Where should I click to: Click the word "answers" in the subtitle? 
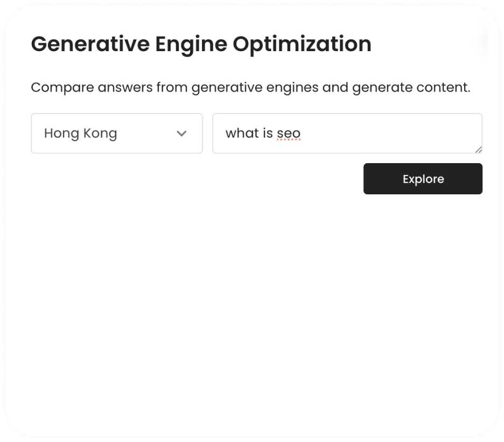click(125, 87)
